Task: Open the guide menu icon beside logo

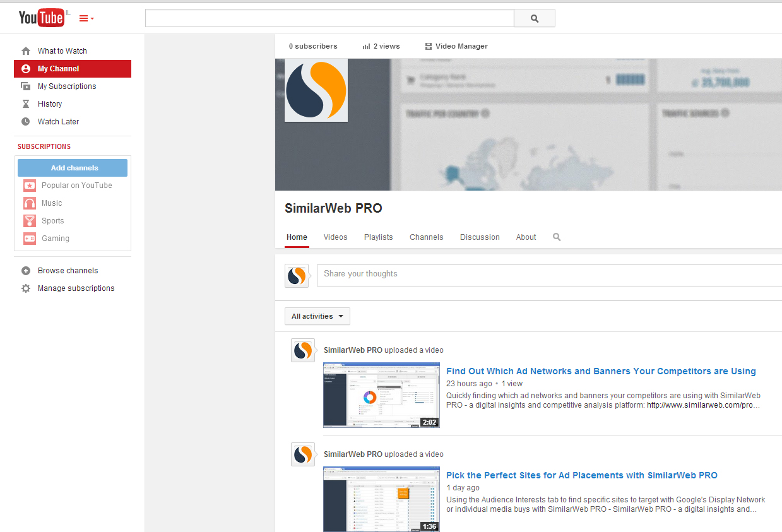Action: tap(86, 19)
